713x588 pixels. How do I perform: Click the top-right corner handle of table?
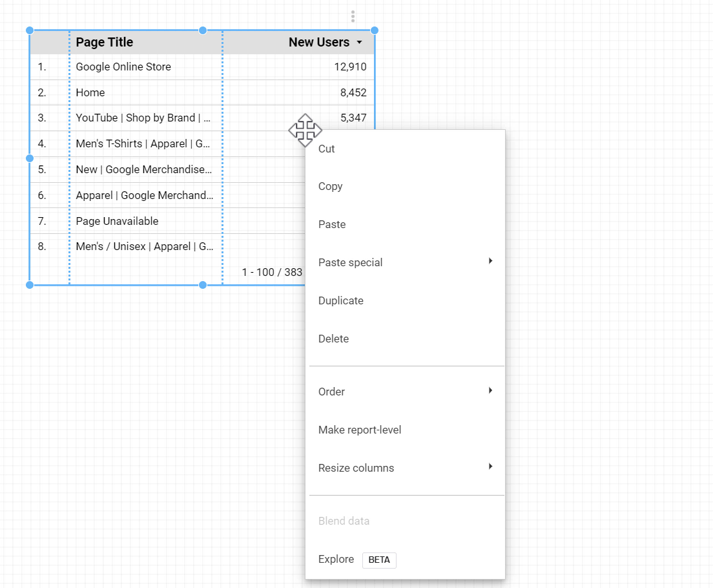pyautogui.click(x=374, y=30)
